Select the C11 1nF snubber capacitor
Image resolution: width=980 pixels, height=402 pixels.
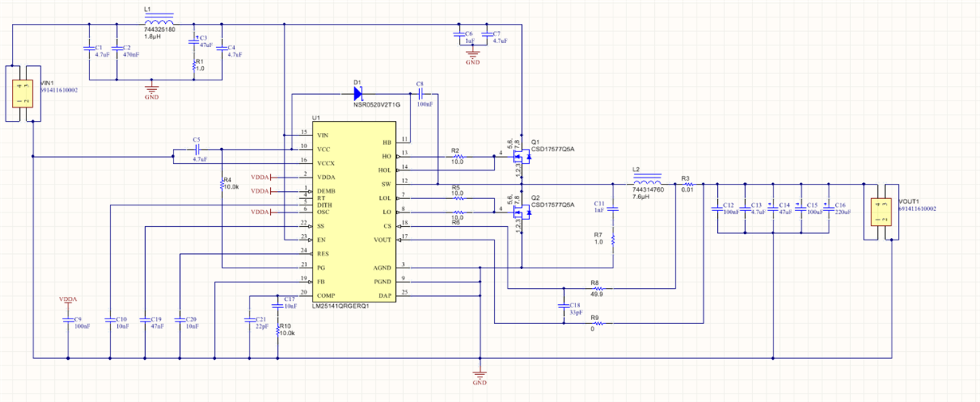(613, 210)
